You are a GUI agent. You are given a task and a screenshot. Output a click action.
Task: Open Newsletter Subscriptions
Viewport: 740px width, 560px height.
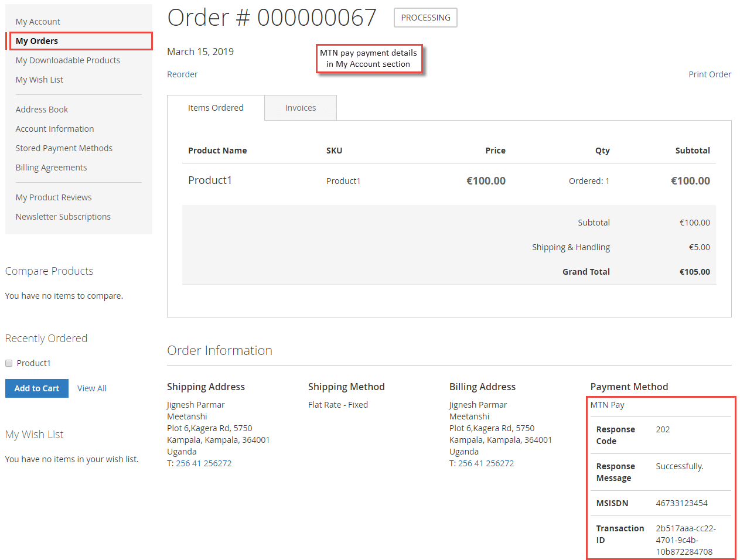point(63,216)
